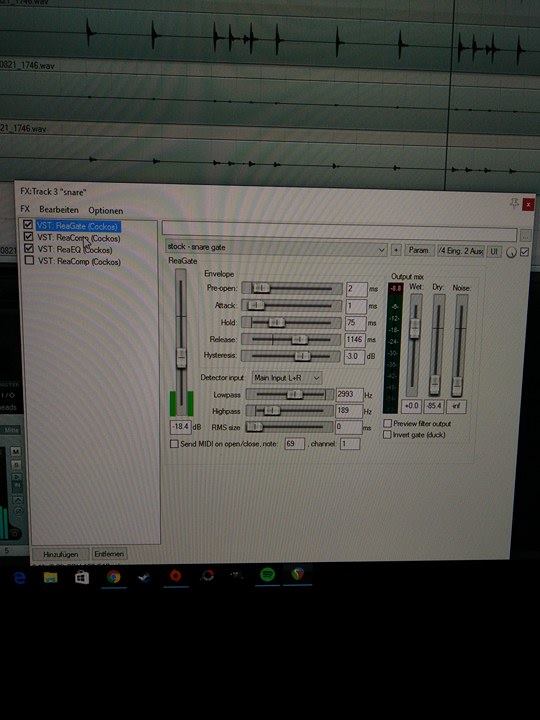Viewport: 540px width, 720px height.
Task: Click the Hold value field showing 75
Action: (x=355, y=323)
